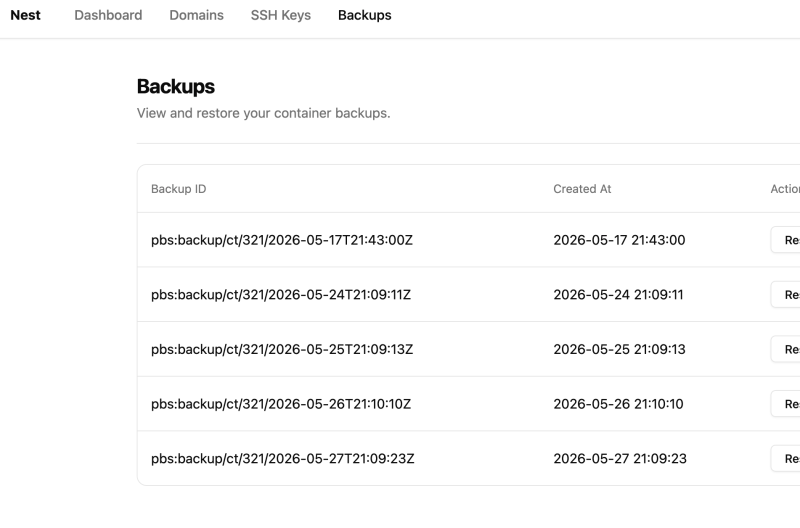Click created time 2026-05-27 21:09:23

620,458
